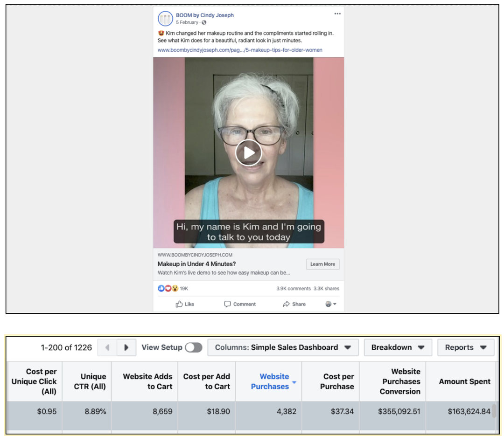The image size is (504, 436).
Task: Open the boombycindyjoseph.com makeup tips link
Action: pos(240,50)
